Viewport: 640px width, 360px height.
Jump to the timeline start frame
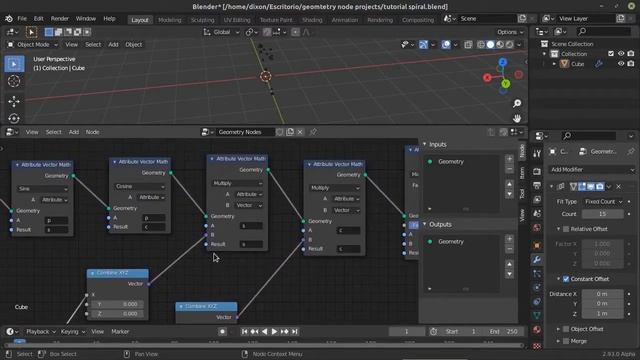[x=244, y=331]
